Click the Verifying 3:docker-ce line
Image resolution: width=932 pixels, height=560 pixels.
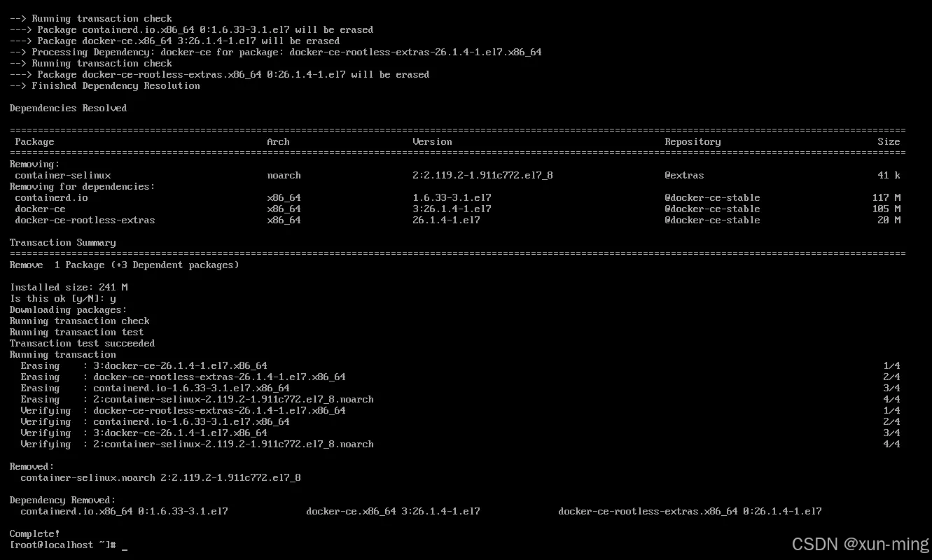tap(144, 433)
